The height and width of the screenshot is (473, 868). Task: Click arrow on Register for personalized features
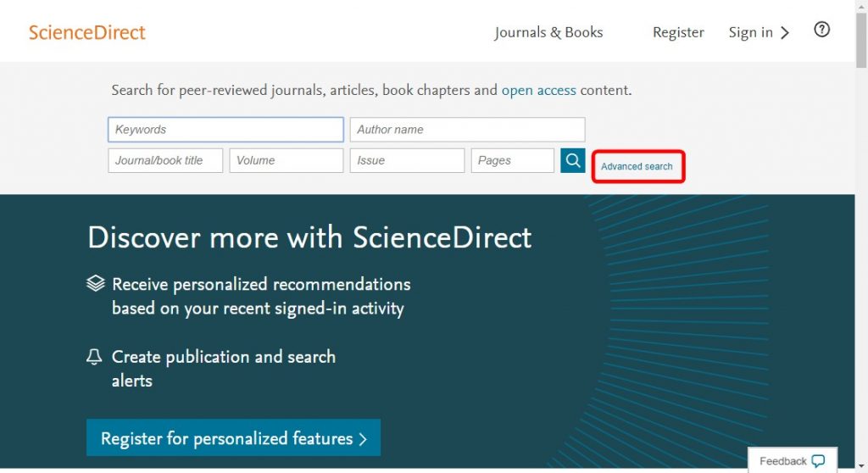(363, 439)
